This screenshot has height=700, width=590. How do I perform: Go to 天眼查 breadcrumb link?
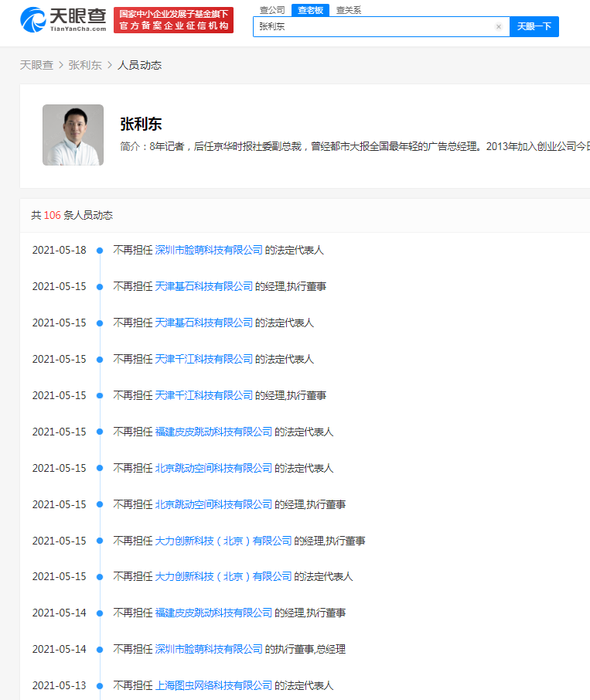(36, 65)
